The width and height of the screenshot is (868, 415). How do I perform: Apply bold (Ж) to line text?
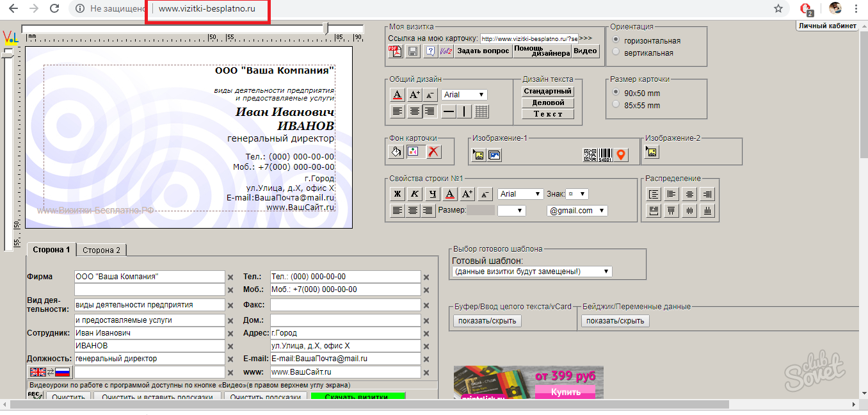tap(397, 194)
